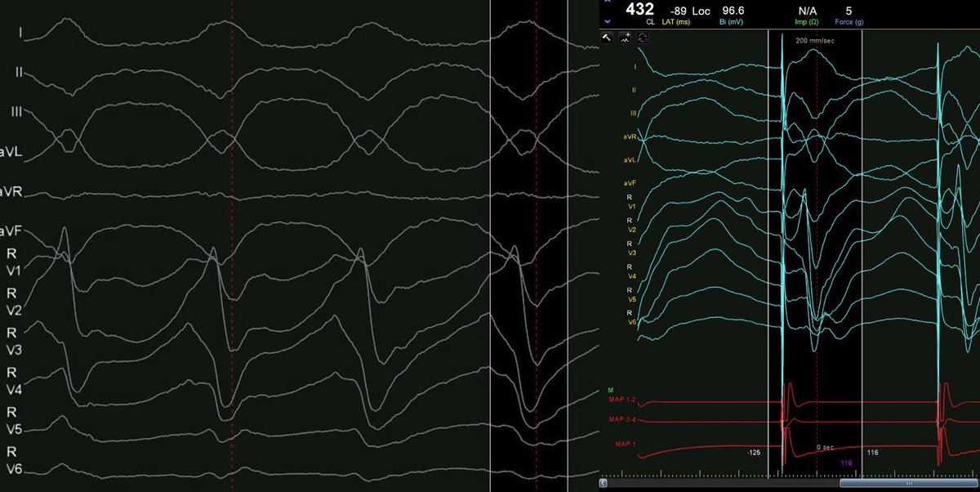Click the first red dashed marker line in left panel
This screenshot has width=980, height=492.
[x=231, y=245]
